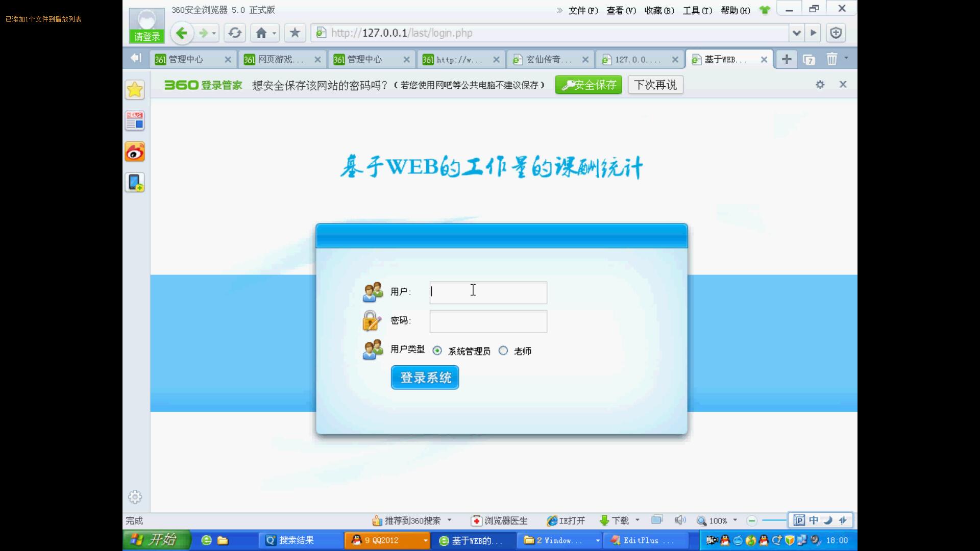Click the zoom slider in the status bar
980x551 pixels.
[x=775, y=520]
